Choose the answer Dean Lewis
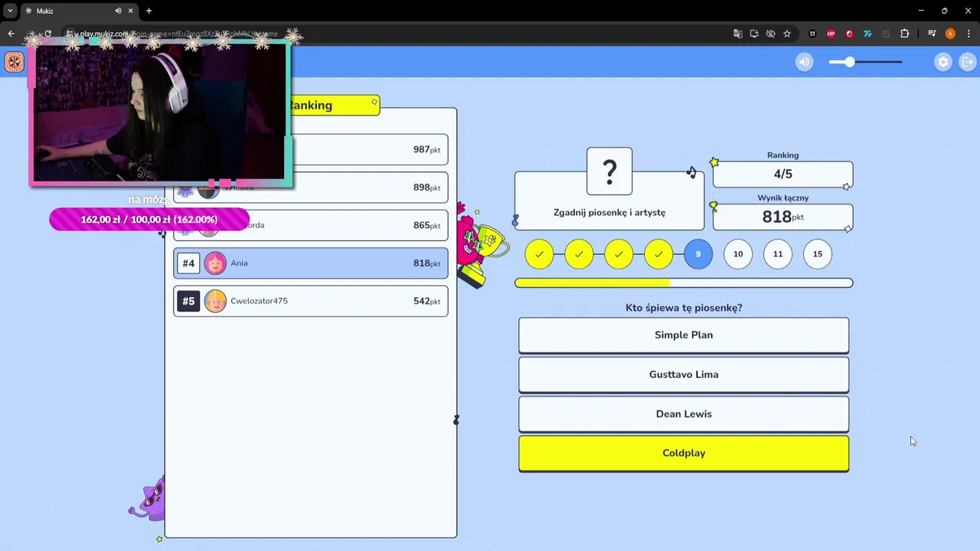This screenshot has height=551, width=980. click(x=684, y=414)
